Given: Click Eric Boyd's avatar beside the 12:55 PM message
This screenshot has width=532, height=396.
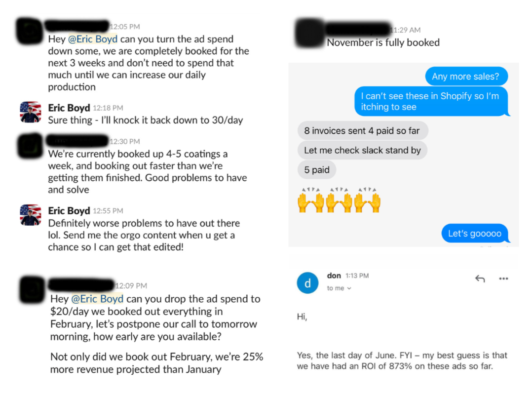Looking at the screenshot, I should click(31, 215).
